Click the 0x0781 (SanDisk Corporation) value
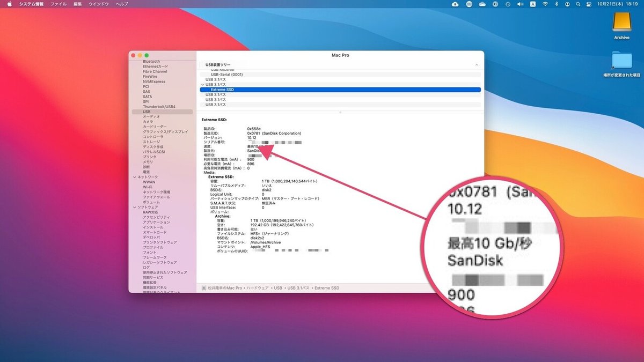644x362 pixels. pos(274,133)
